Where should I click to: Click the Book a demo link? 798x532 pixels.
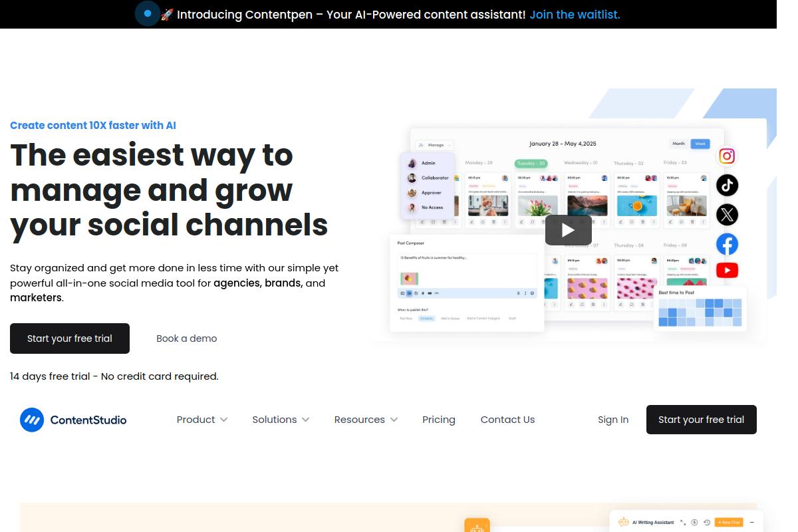pos(187,338)
